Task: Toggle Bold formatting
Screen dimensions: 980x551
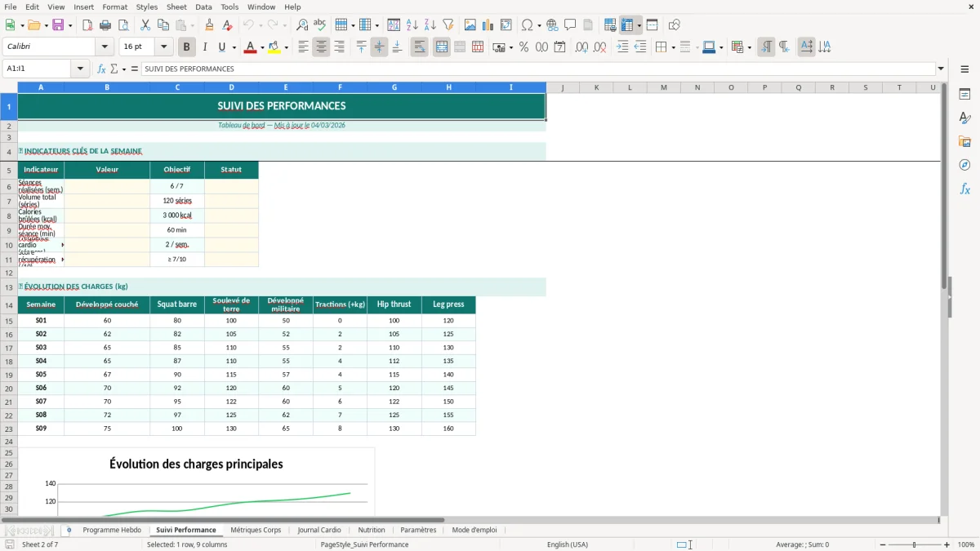Action: click(x=186, y=47)
